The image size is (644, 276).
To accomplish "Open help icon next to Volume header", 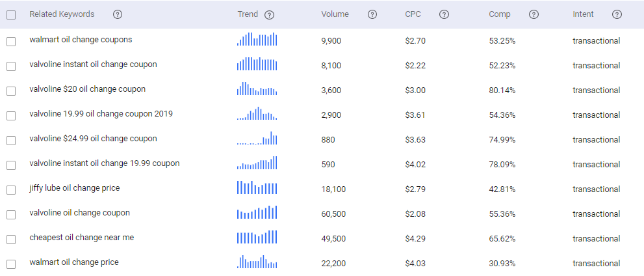I will coord(372,14).
